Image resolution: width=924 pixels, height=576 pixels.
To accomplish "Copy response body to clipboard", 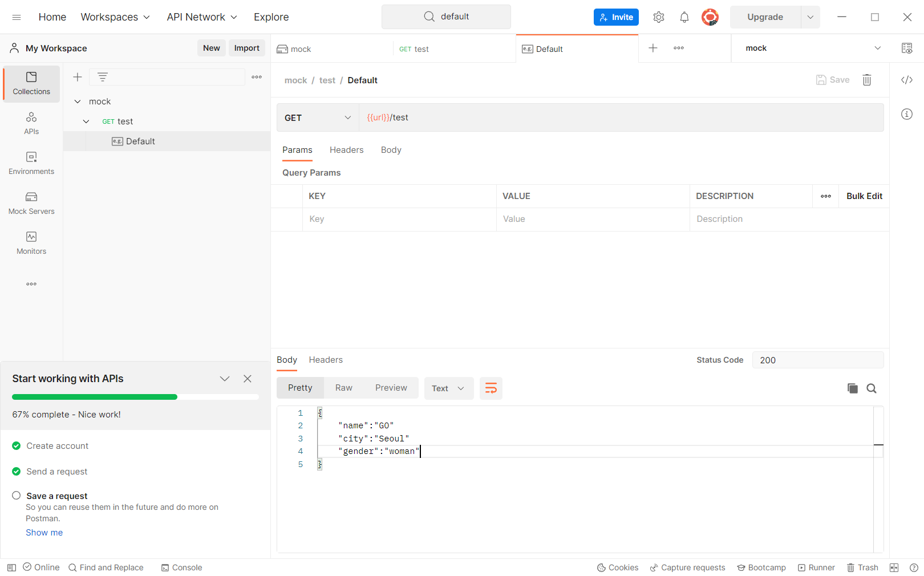I will pos(853,388).
